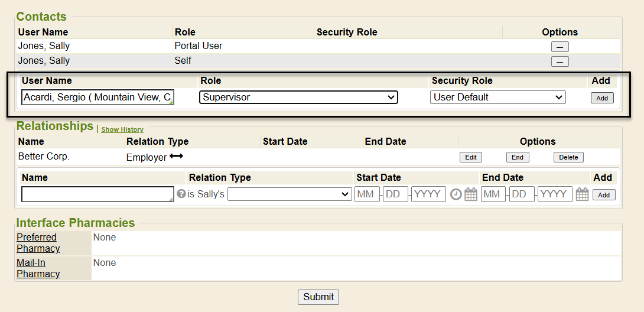End the Better Corp. relationship
The image size is (644, 312).
click(518, 157)
